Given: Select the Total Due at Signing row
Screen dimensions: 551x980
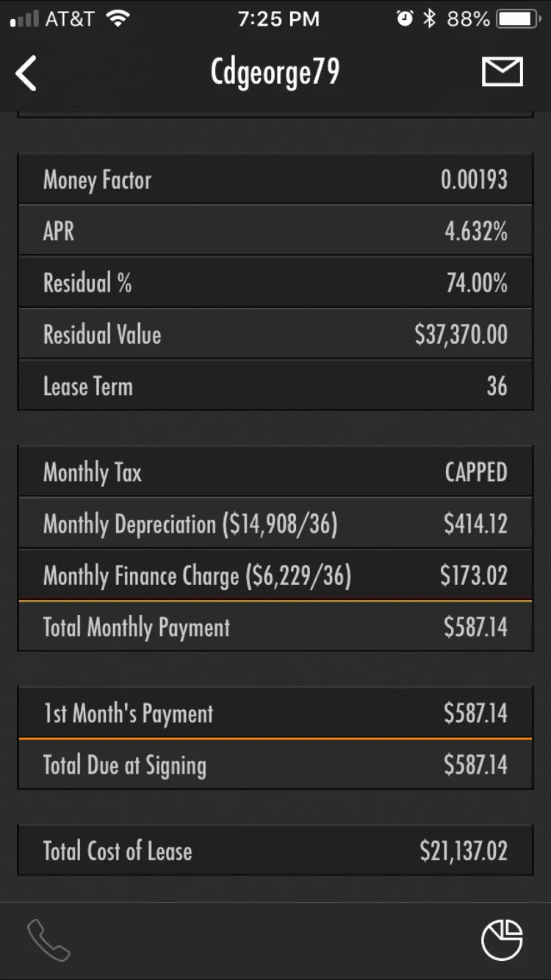Looking at the screenshot, I should pyautogui.click(x=275, y=765).
